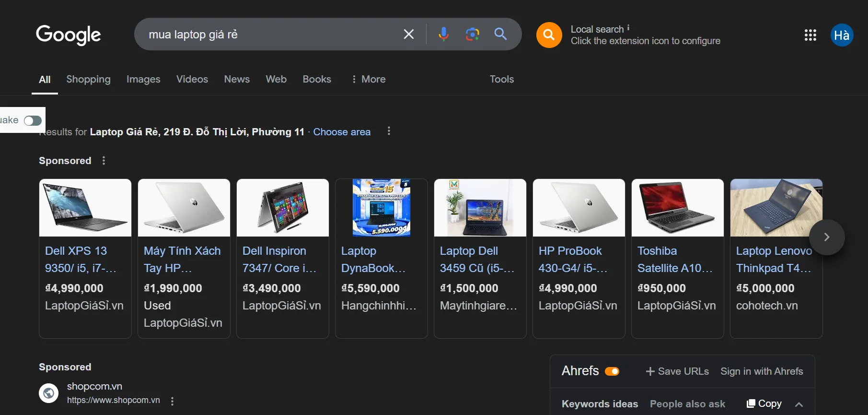Open the Laptop DynaBook listing
Screen dimensions: 868x415
pyautogui.click(x=373, y=260)
